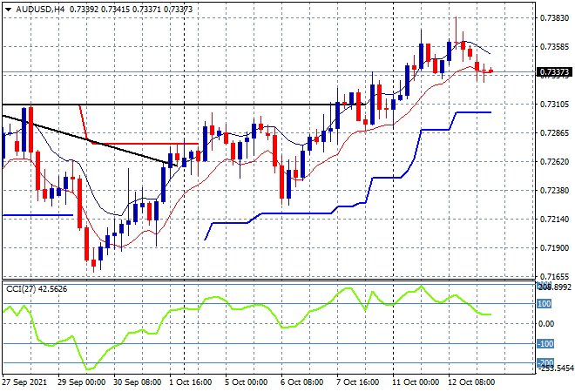Click the 0.71655 price scale label
Screen dimensions: 575x392
(x=554, y=276)
